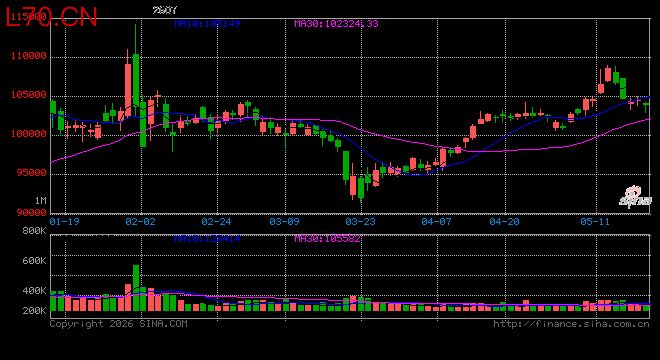Image resolution: width=660 pixels, height=360 pixels.
Task: Select the 105000 price axis label
Action: 29,95
